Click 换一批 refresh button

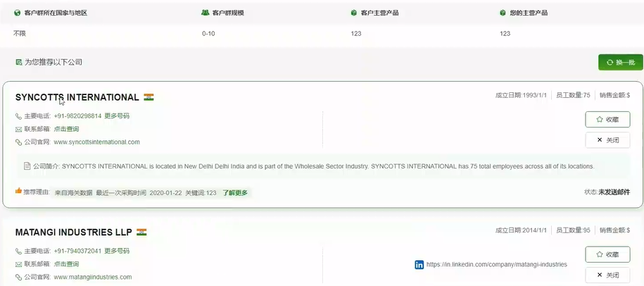[620, 63]
